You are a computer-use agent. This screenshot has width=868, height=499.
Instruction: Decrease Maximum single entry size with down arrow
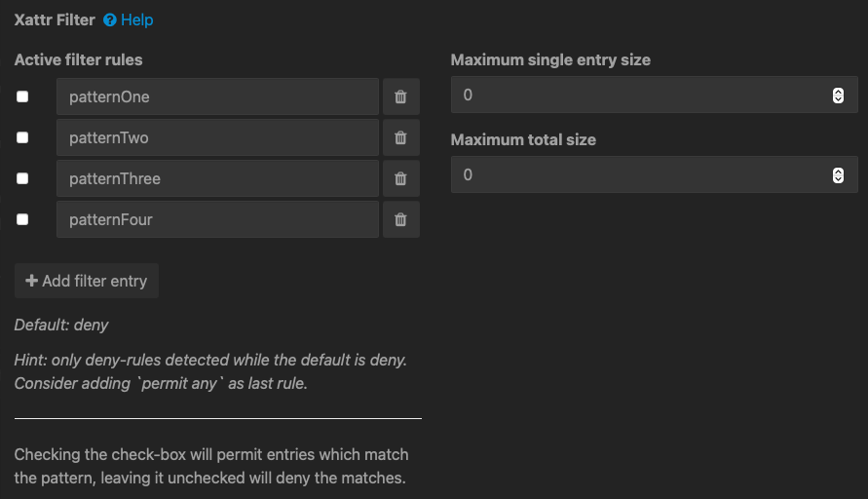(838, 99)
